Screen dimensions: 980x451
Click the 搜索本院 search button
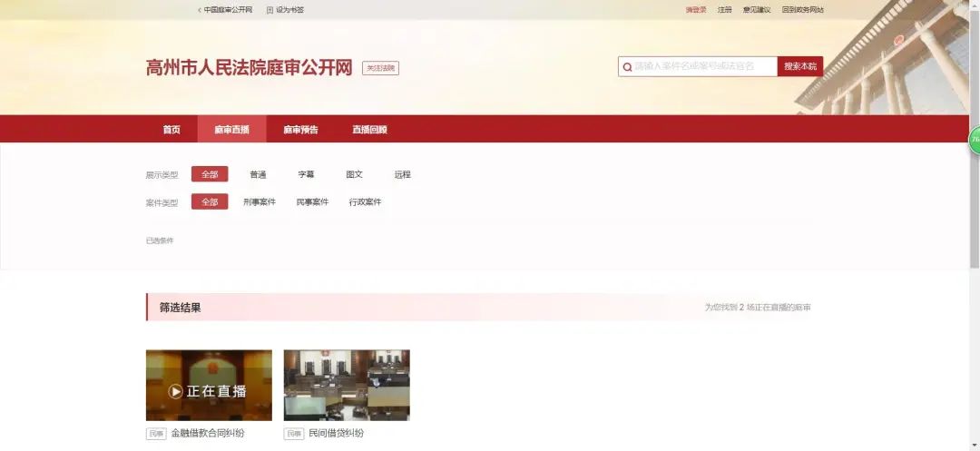[800, 66]
